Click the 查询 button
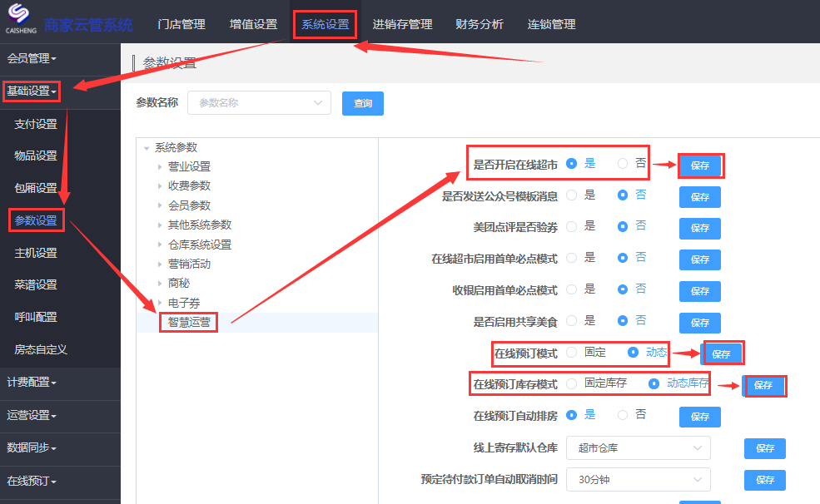The width and height of the screenshot is (820, 504). tap(363, 103)
